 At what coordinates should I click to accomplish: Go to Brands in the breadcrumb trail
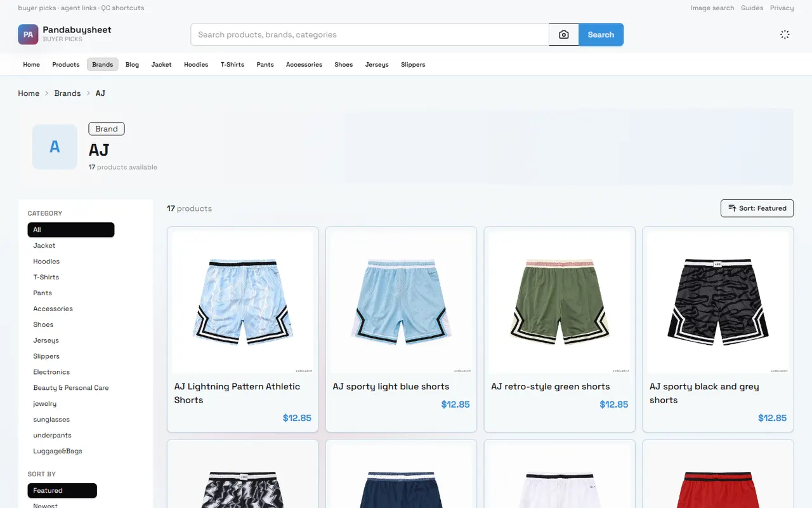[x=67, y=93]
